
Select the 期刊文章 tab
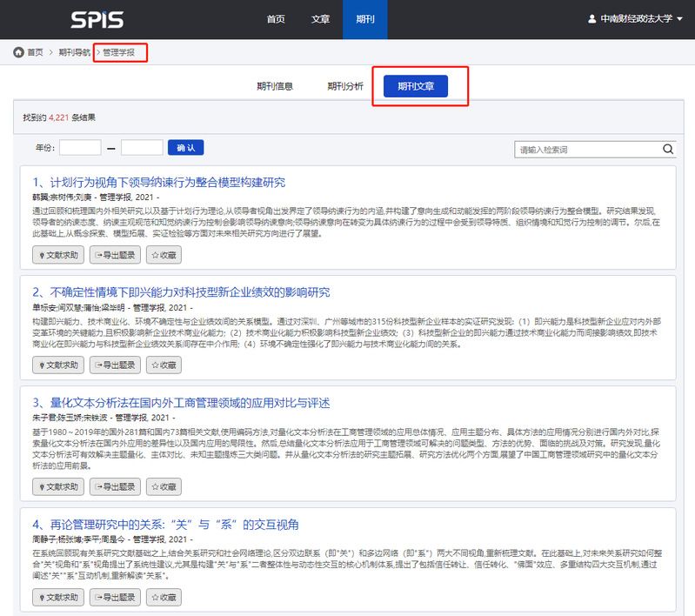[421, 86]
